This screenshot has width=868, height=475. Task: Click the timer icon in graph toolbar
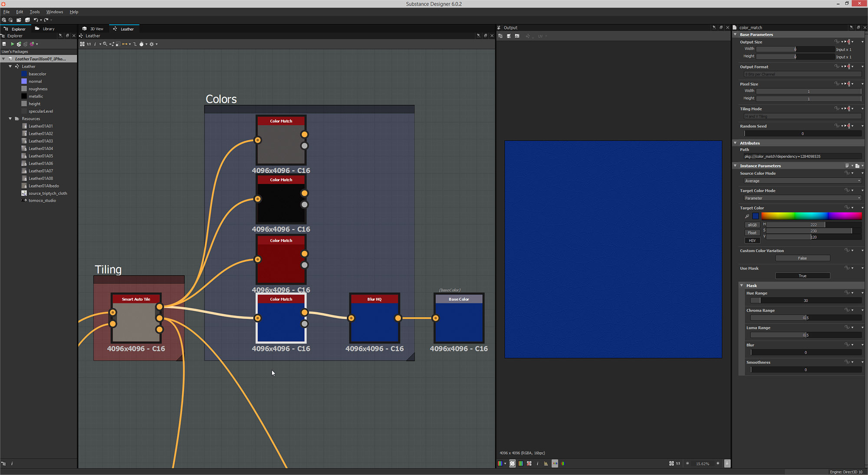point(141,44)
